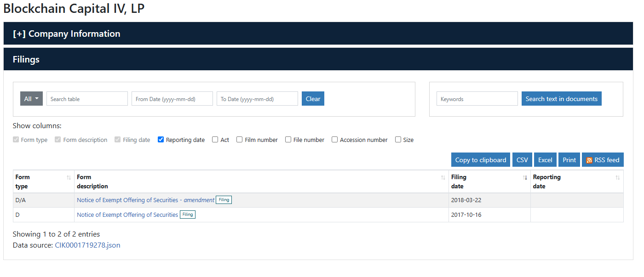This screenshot has width=644, height=277.
Task: Enable the Film number column
Action: (x=239, y=140)
